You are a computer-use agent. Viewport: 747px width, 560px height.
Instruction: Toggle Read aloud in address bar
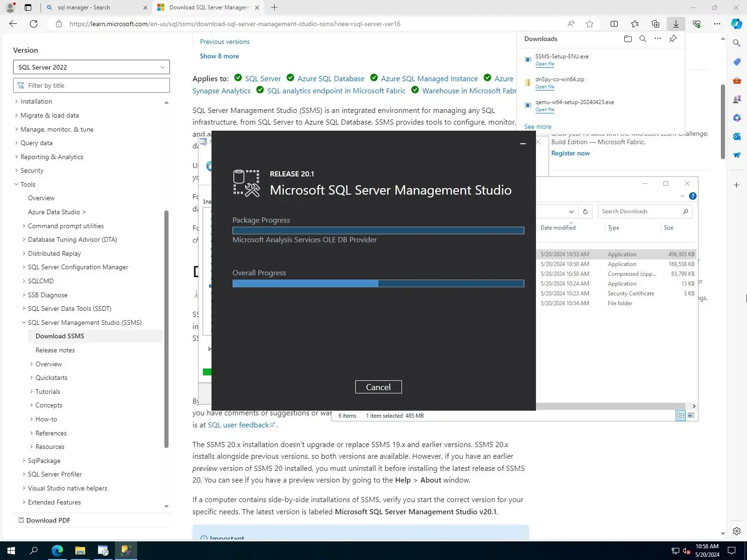pos(571,24)
